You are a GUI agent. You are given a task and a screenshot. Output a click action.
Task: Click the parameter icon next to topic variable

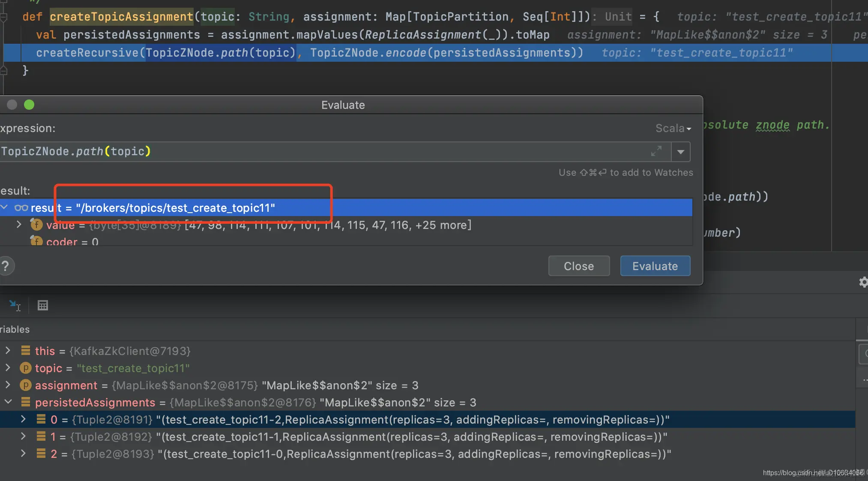[26, 368]
